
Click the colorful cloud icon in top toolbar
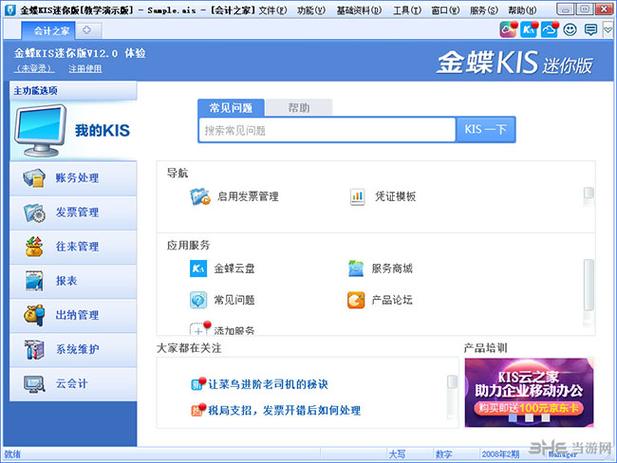coord(508,30)
